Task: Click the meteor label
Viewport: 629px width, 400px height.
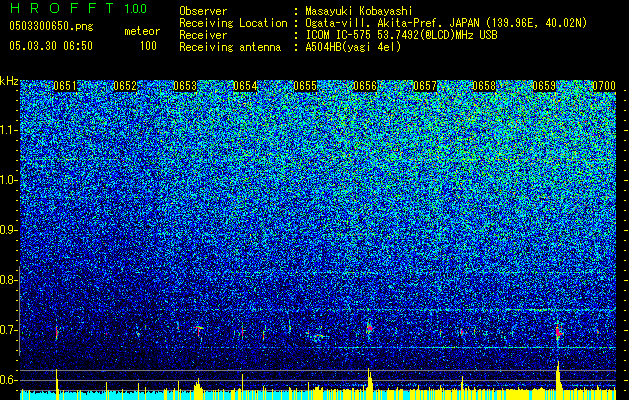Action: point(142,31)
